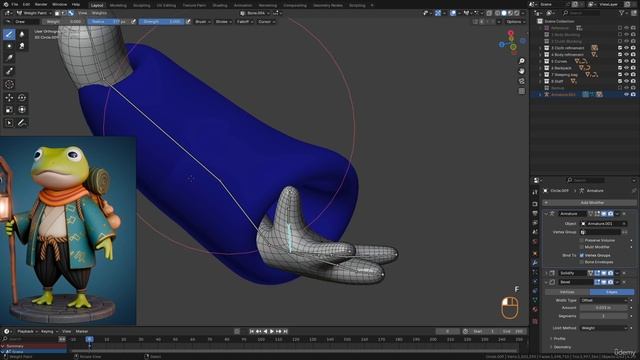Screen dimensions: 640x360
Task: Select solid viewport shading mode
Action: pyautogui.click(x=504, y=13)
